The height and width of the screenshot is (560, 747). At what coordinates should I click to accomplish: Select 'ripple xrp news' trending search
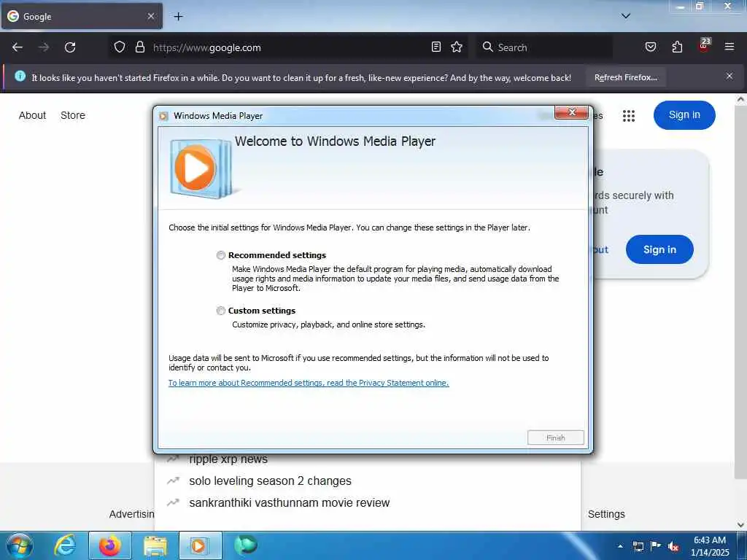click(228, 459)
